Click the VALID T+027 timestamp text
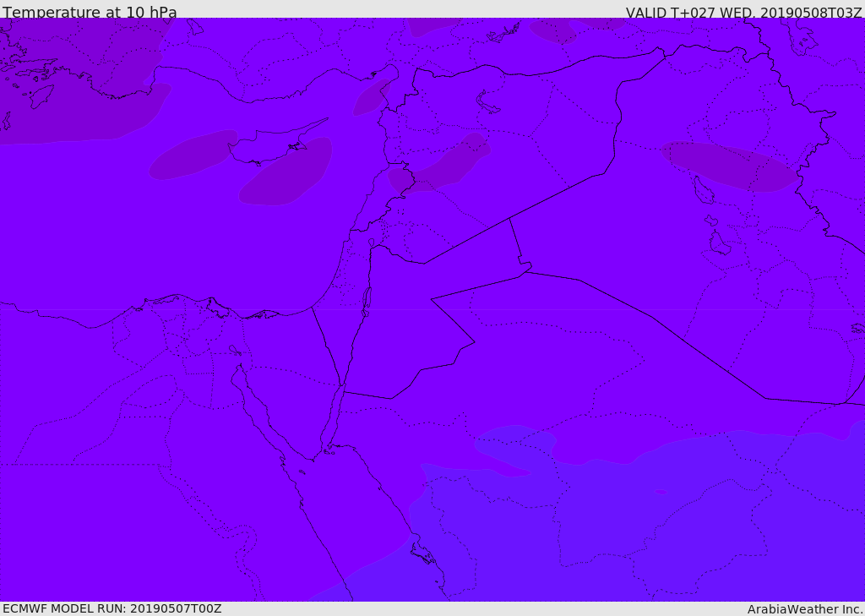The width and height of the screenshot is (865, 616). coord(743,12)
